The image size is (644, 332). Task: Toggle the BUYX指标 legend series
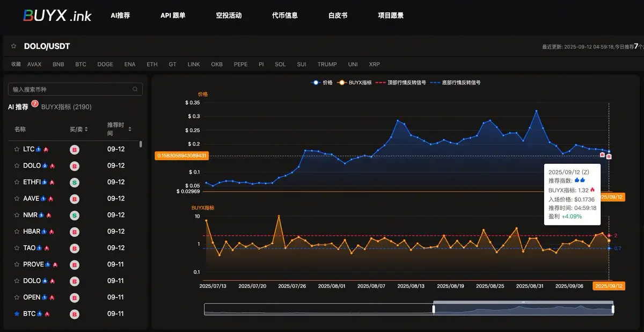354,83
